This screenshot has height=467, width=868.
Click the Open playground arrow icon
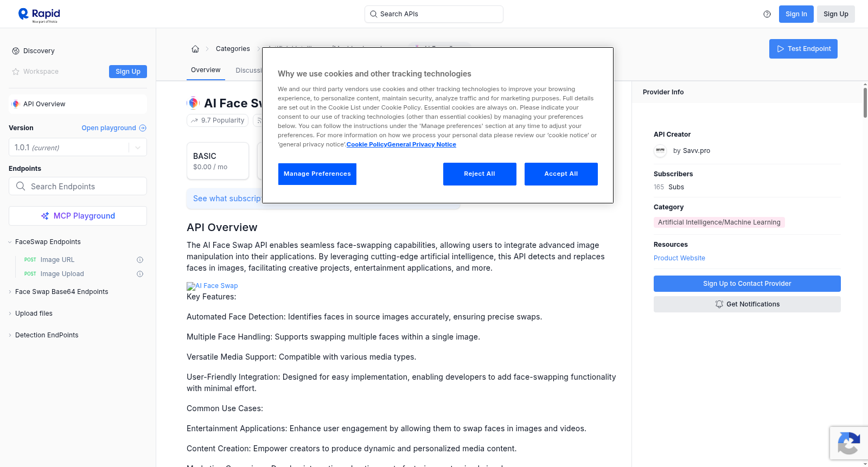[x=143, y=128]
